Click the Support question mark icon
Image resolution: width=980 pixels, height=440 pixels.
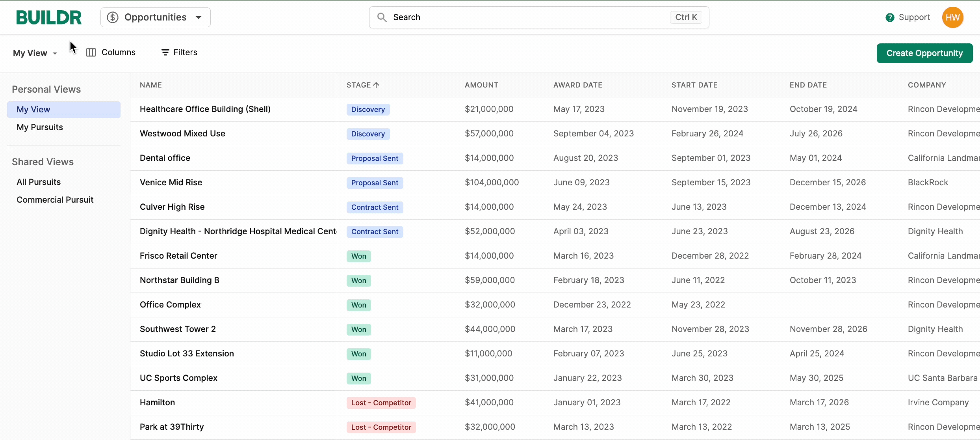889,17
